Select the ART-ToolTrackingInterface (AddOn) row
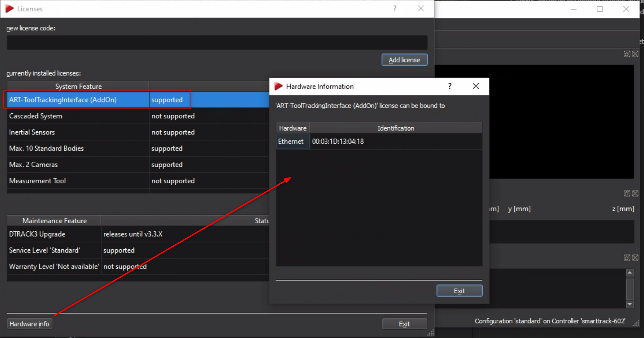644x338 pixels. (x=138, y=100)
